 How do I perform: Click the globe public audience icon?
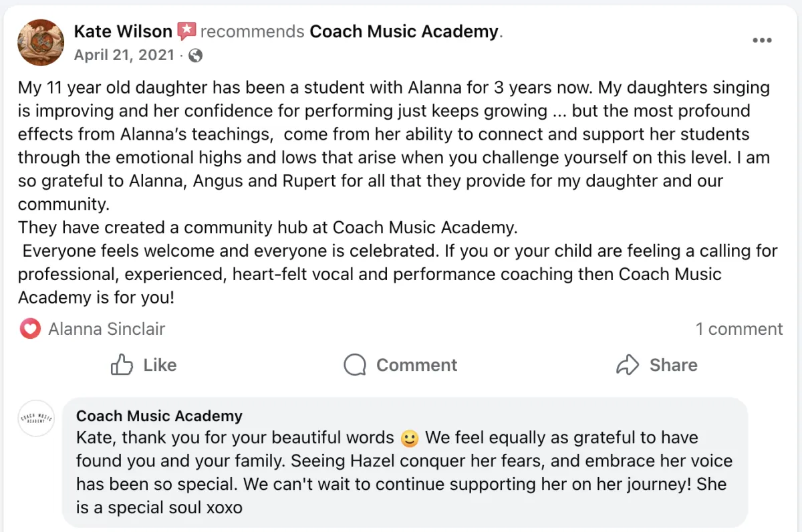tap(195, 55)
